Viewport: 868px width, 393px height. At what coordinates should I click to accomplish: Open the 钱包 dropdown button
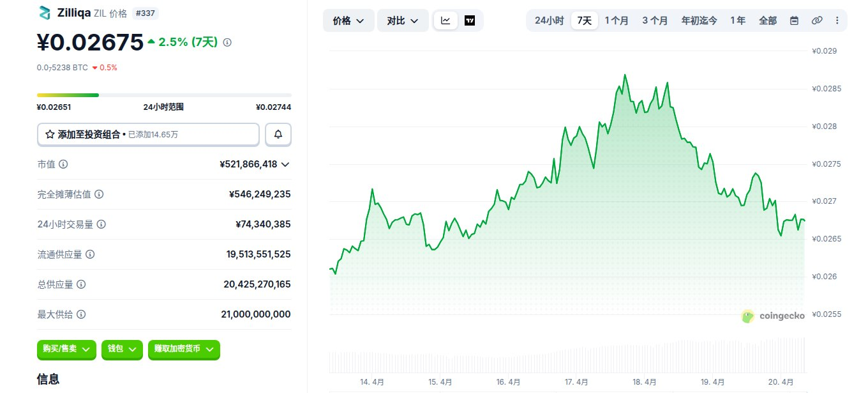pyautogui.click(x=122, y=349)
